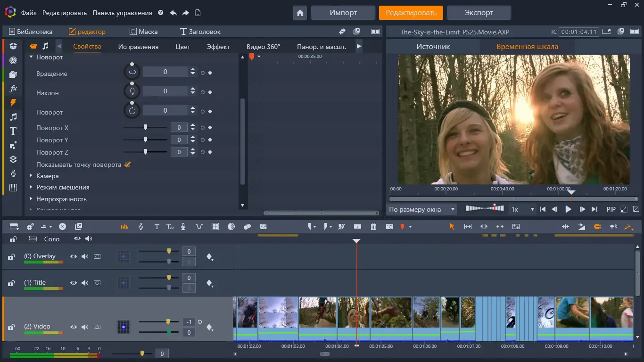Click the PIP button under the preview
This screenshot has height=362, width=644.
click(x=611, y=209)
